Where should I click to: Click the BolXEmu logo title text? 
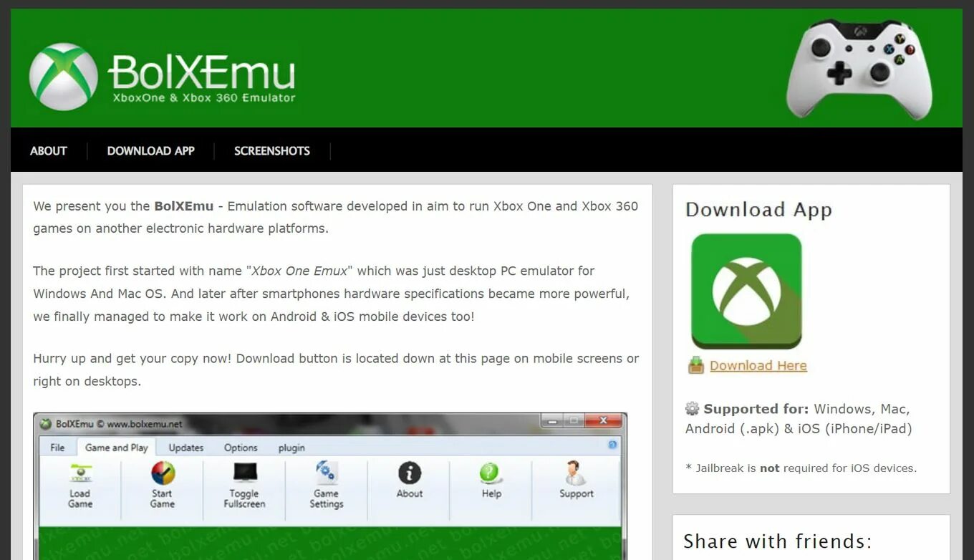point(202,72)
